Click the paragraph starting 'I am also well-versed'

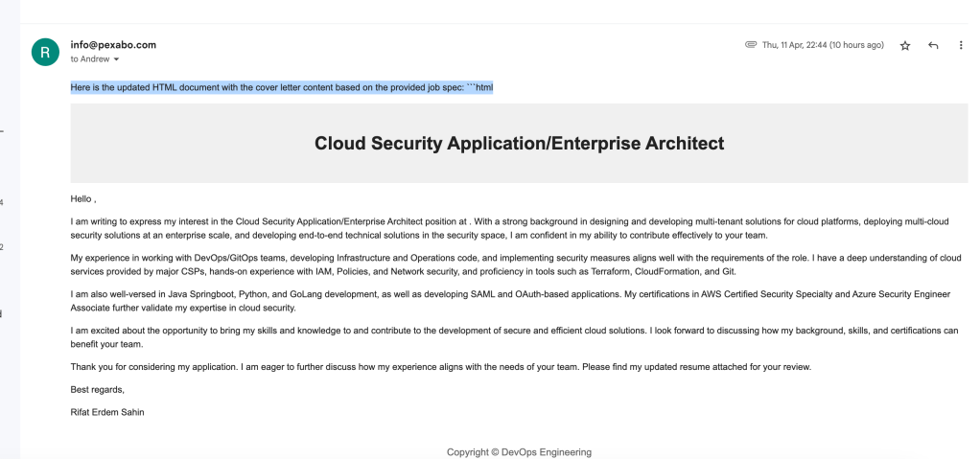click(510, 301)
